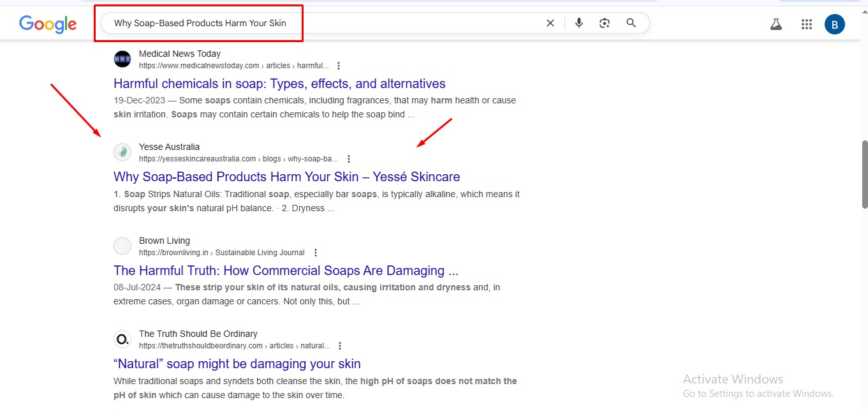868x409 pixels.
Task: Open Search Labs flask icon
Action: (776, 24)
